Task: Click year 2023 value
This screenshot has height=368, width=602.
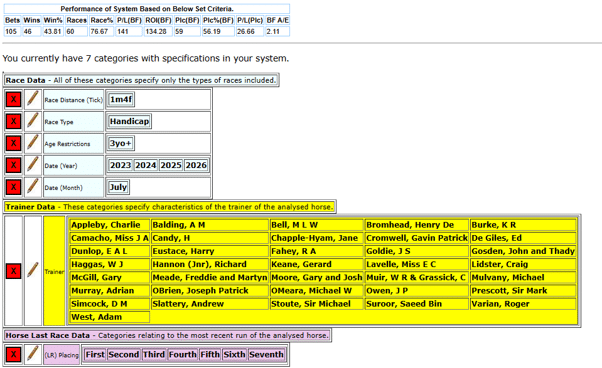Action: tap(120, 165)
